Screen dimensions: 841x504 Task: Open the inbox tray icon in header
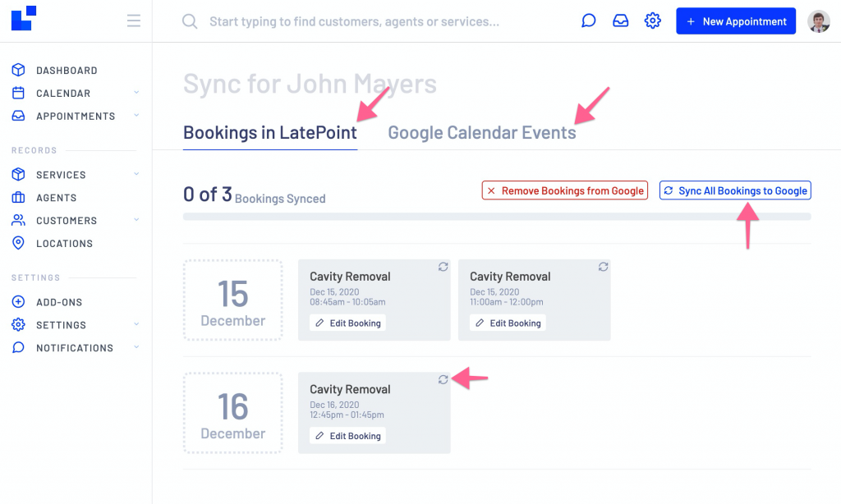pos(621,21)
